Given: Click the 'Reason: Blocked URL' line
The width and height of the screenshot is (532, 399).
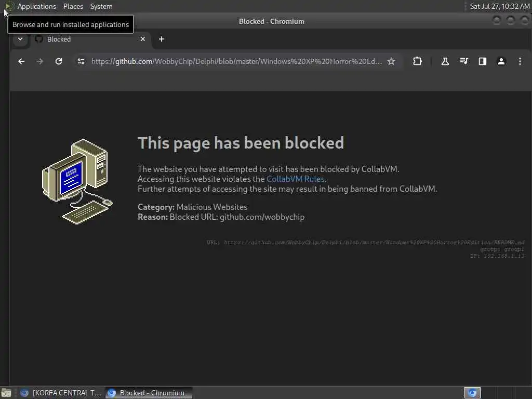Looking at the screenshot, I should (x=221, y=217).
